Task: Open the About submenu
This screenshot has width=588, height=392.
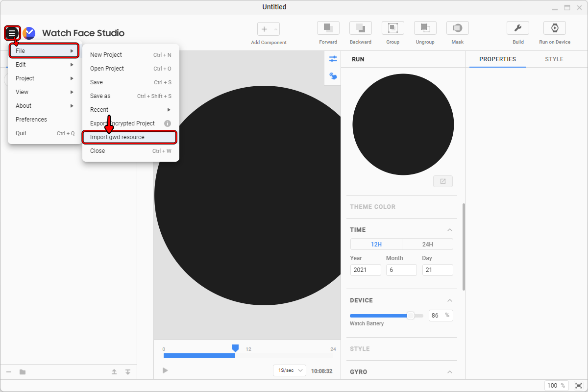Action: click(45, 106)
